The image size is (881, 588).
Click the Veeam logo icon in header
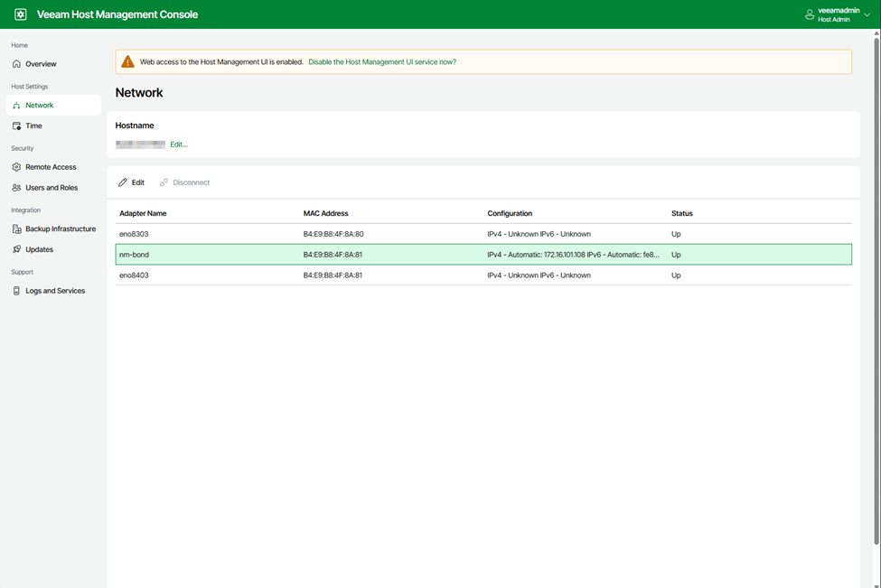pos(21,14)
